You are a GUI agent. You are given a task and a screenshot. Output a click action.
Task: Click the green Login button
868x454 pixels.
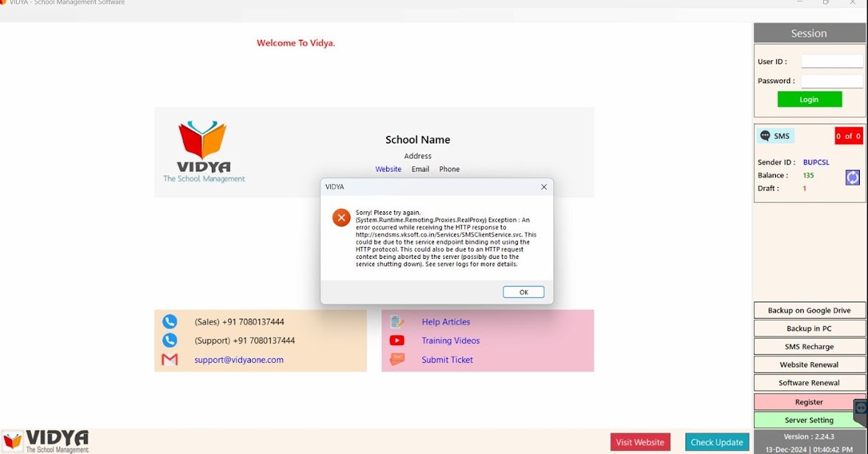pos(809,99)
